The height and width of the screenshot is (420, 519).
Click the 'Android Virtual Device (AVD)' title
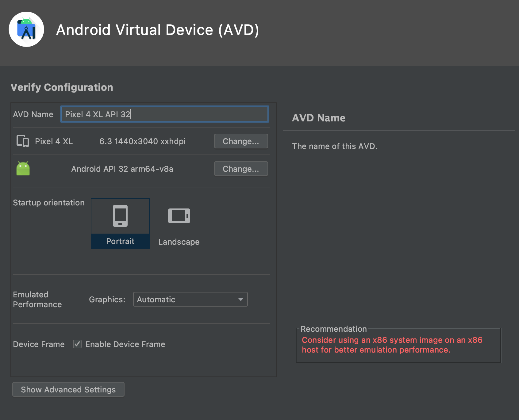(158, 30)
